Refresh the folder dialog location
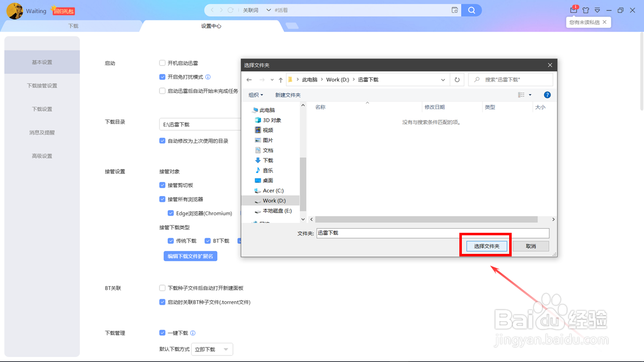 click(457, 79)
